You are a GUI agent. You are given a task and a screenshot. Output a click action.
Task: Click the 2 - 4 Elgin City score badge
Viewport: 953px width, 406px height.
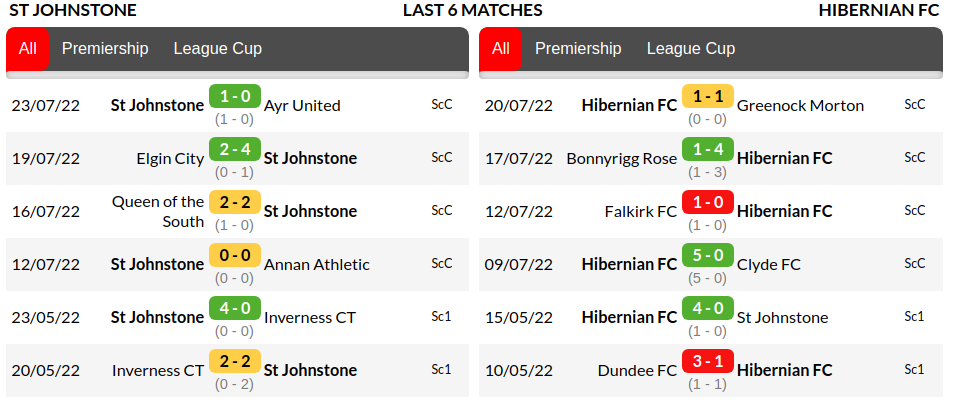point(234,150)
